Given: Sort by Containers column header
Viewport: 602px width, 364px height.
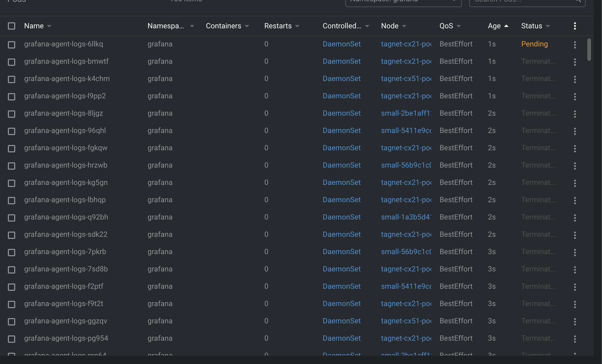Looking at the screenshot, I should pyautogui.click(x=227, y=26).
